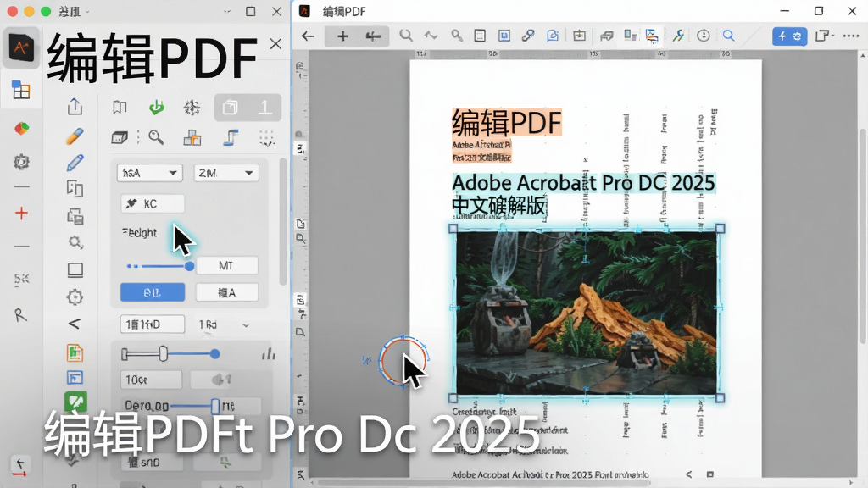This screenshot has width=868, height=488.
Task: Select the tab with the page icon and number 1
Action: pos(248,107)
